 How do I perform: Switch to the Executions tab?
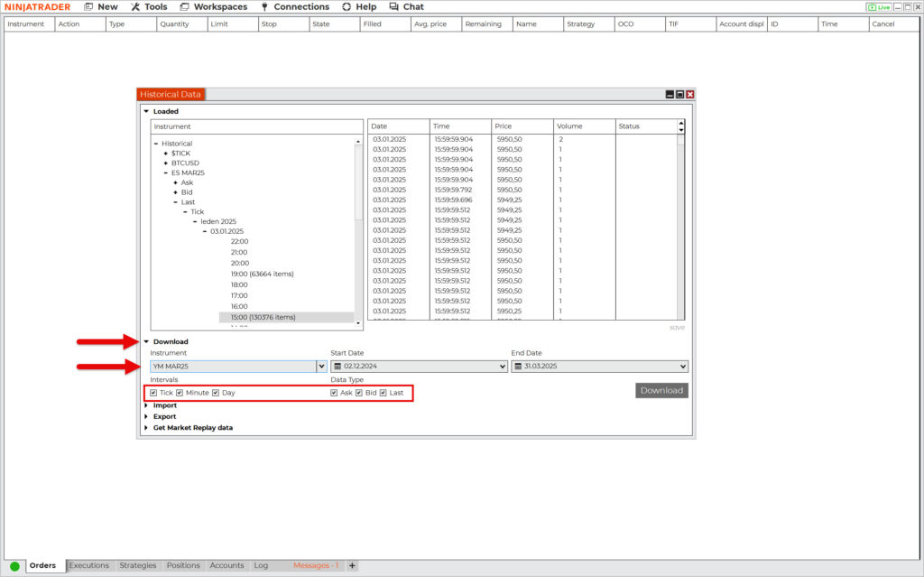click(x=88, y=565)
